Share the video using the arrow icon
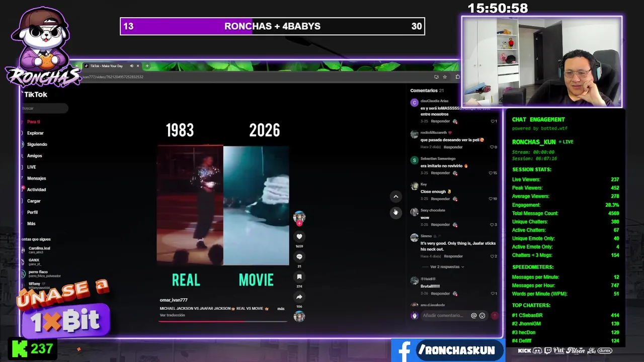The width and height of the screenshot is (644, 362). click(x=299, y=297)
